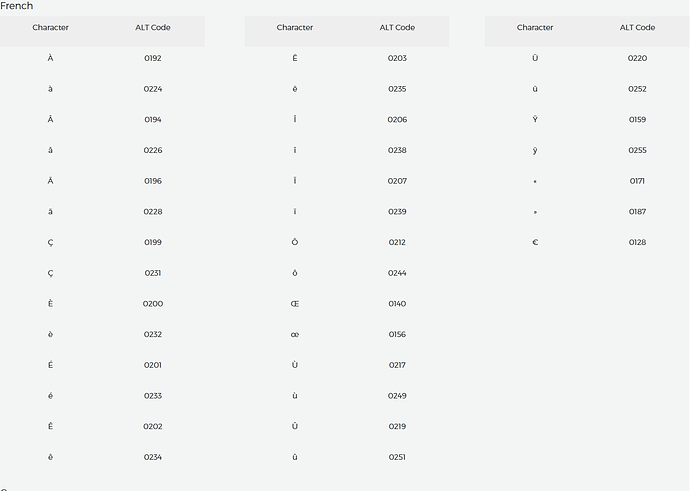This screenshot has width=690, height=491.
Task: Click ALT code 0212 for Ô
Action: [x=397, y=242]
